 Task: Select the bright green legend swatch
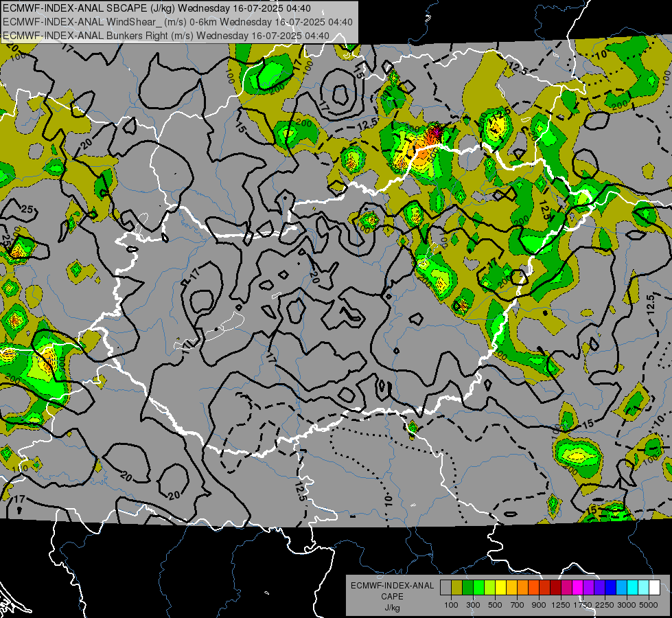click(478, 587)
